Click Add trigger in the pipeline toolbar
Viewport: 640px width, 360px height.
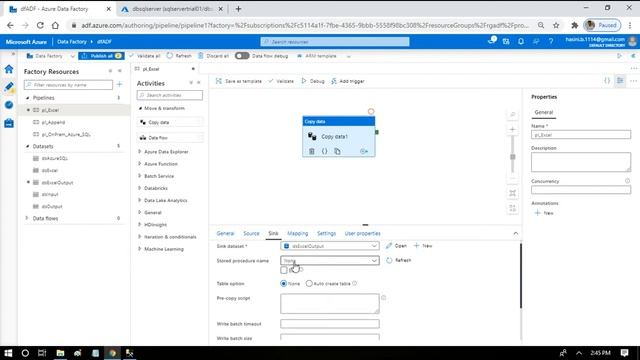click(348, 81)
